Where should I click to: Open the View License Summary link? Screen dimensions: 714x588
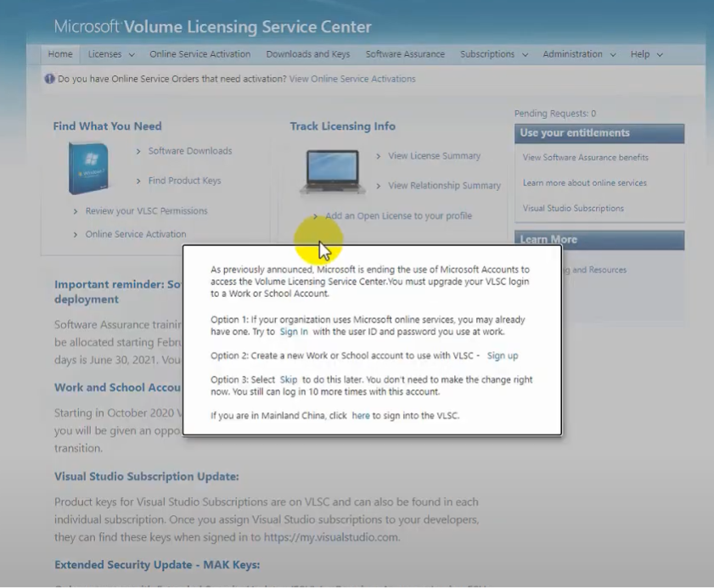coord(434,156)
